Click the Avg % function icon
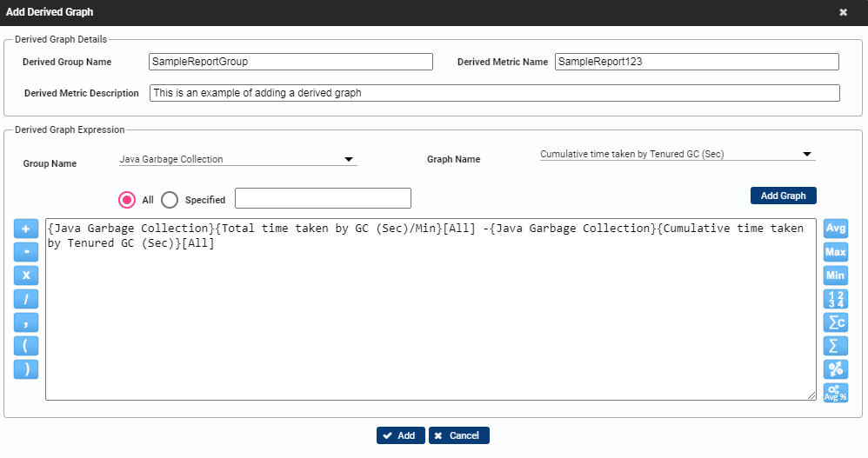Image resolution: width=868 pixels, height=458 pixels. point(835,393)
